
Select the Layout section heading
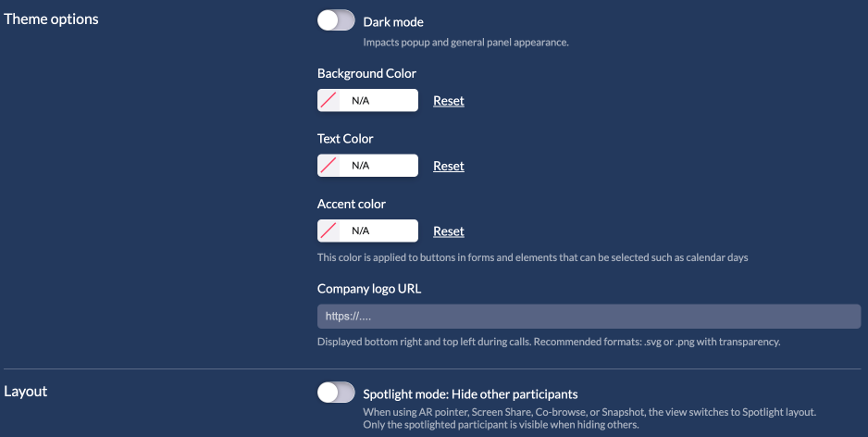point(26,391)
